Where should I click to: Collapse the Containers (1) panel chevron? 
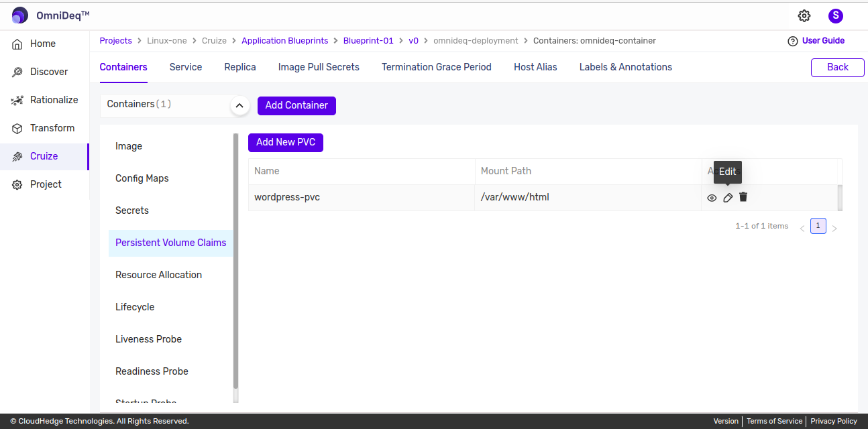240,106
